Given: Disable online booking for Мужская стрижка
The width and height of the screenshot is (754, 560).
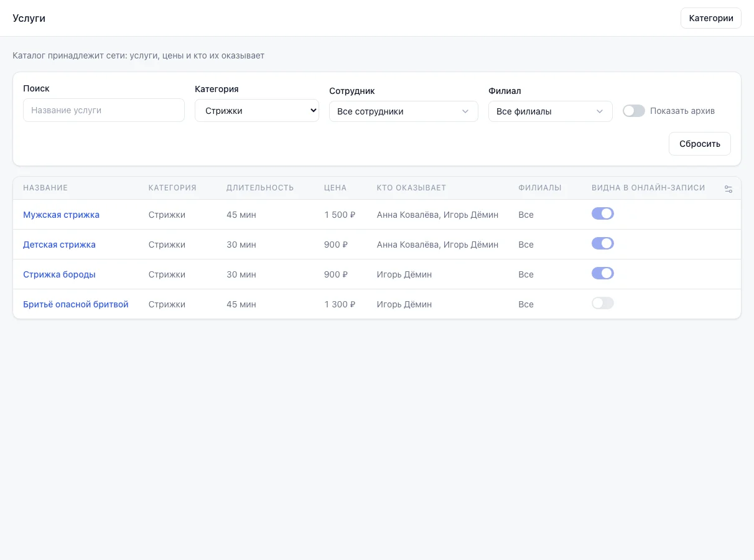Looking at the screenshot, I should [x=603, y=213].
